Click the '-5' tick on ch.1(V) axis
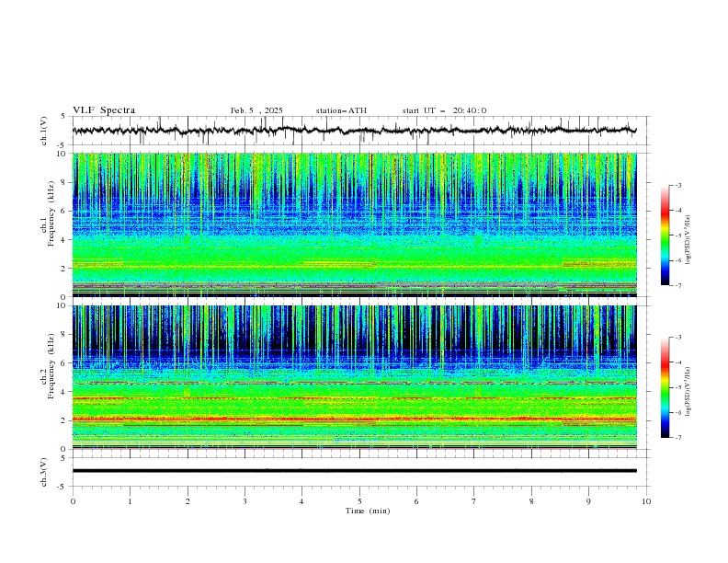Image resolution: width=728 pixels, height=563 pixels. [x=62, y=145]
